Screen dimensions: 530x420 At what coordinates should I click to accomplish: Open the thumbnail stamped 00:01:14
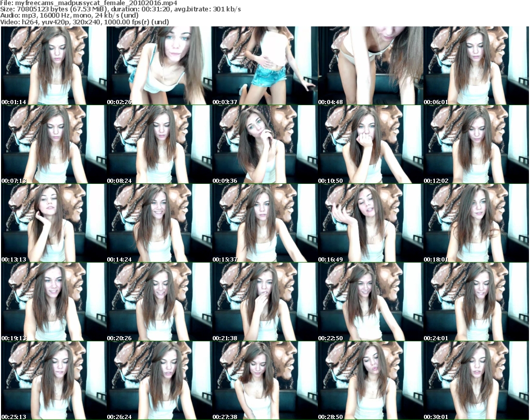pos(54,66)
